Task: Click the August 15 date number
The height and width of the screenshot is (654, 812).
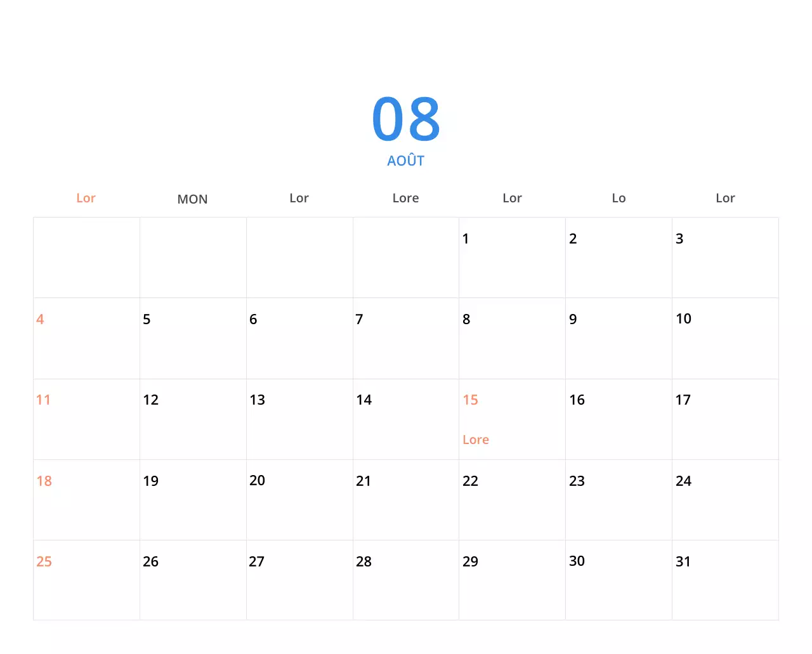Action: 471,400
